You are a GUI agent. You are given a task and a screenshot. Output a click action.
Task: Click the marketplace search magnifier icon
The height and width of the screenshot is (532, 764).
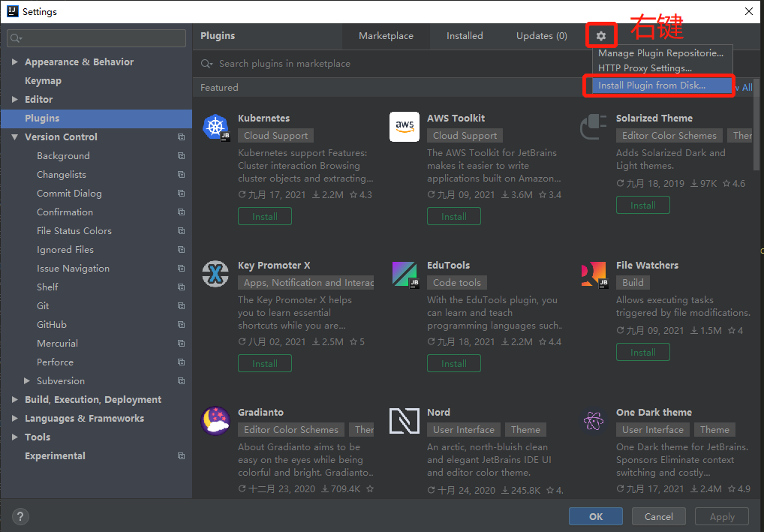(206, 64)
